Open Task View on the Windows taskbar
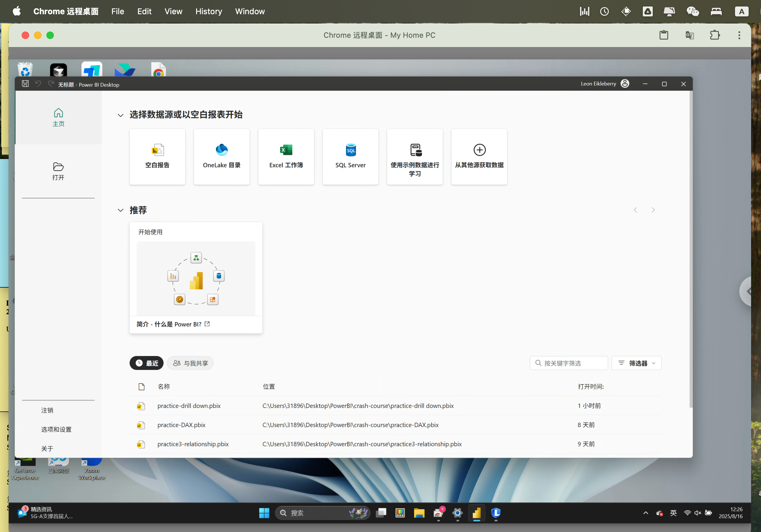This screenshot has height=532, width=761. (x=381, y=513)
